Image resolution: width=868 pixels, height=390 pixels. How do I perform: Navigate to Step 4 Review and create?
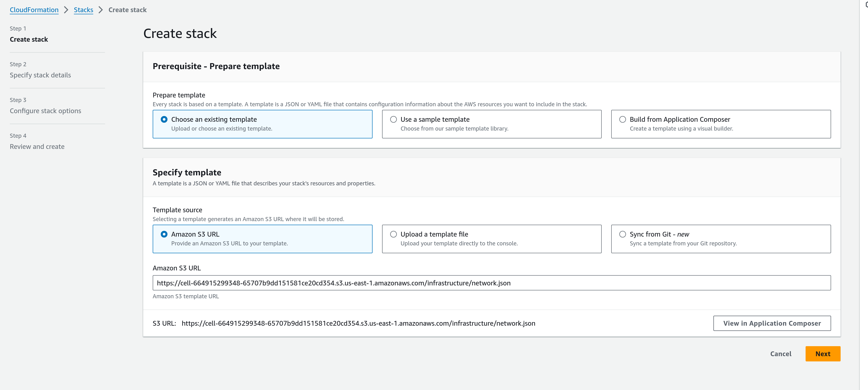click(x=37, y=147)
